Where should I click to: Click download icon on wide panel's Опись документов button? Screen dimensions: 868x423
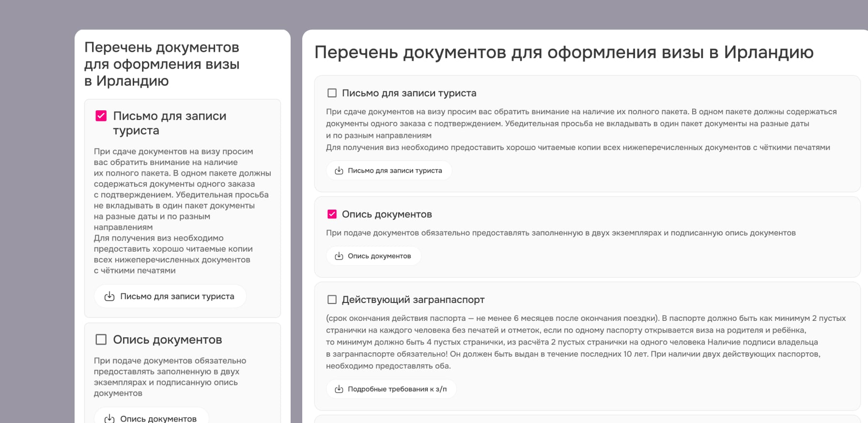click(x=339, y=256)
